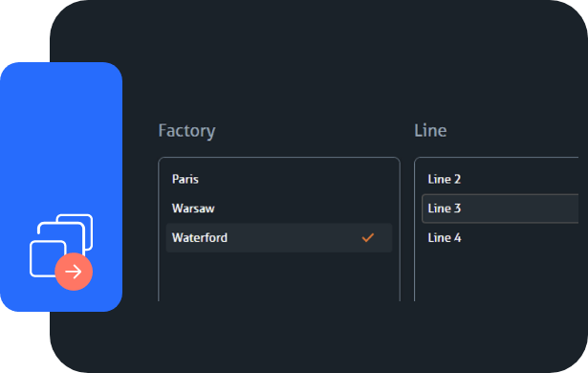
Task: Click the orange checkmark beside Waterford
Action: click(368, 237)
